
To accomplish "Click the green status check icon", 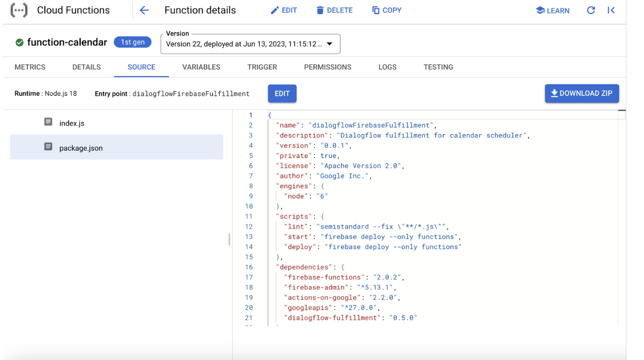I will (x=19, y=42).
